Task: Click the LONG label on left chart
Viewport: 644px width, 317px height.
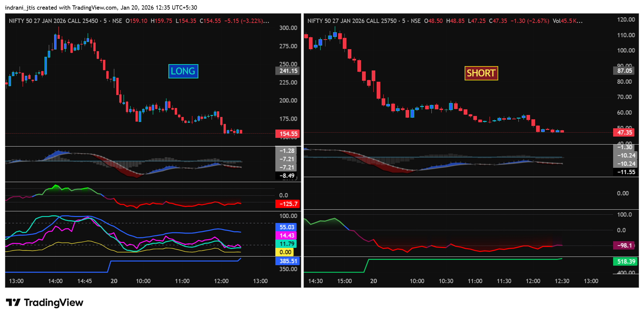Action: (x=183, y=71)
